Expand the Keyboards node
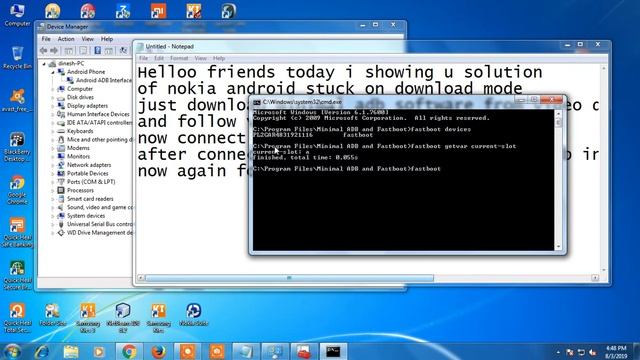The image size is (640, 360). (53, 131)
